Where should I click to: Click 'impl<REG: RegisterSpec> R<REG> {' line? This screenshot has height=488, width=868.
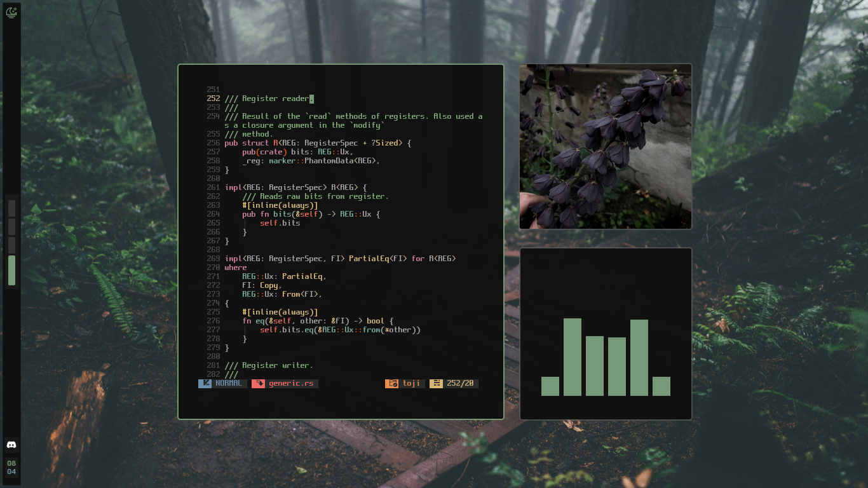tap(295, 187)
